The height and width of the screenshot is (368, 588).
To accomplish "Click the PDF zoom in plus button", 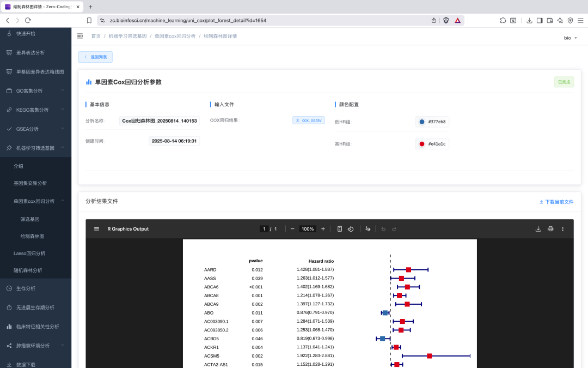I will tap(323, 229).
